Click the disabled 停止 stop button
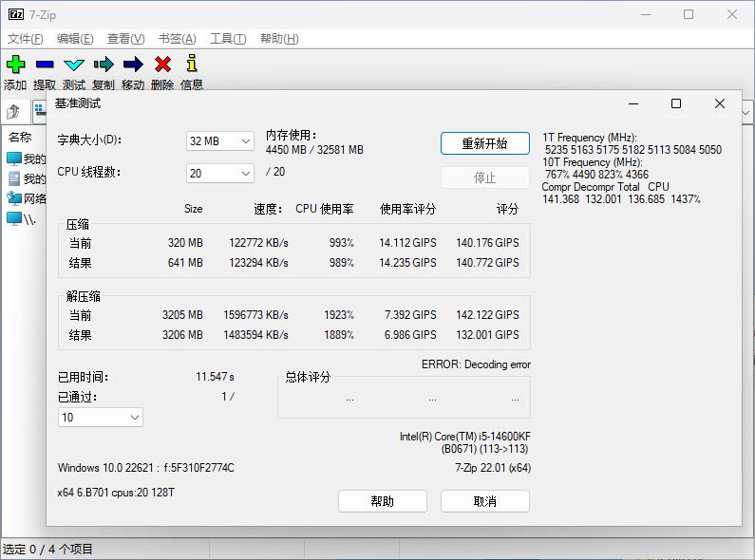The width and height of the screenshot is (755, 560). click(485, 177)
